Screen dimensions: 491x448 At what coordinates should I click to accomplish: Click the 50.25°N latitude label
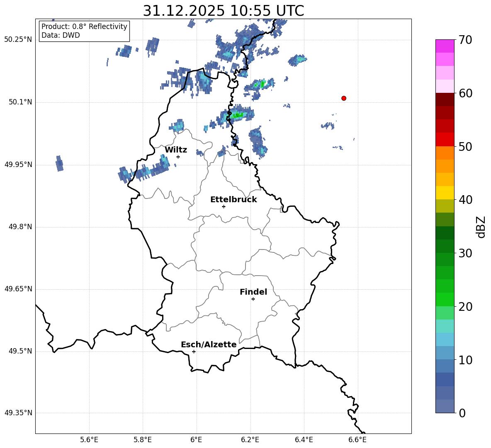pyautogui.click(x=18, y=40)
